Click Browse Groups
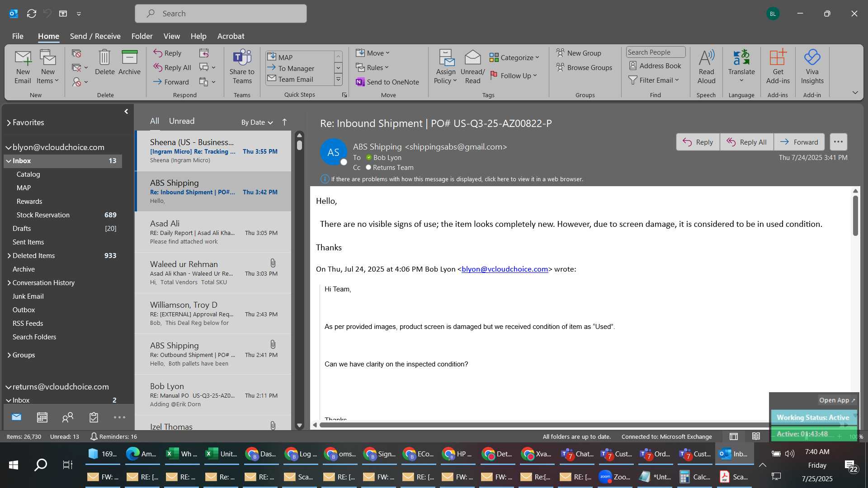Viewport: 868px width, 488px height. [584, 67]
